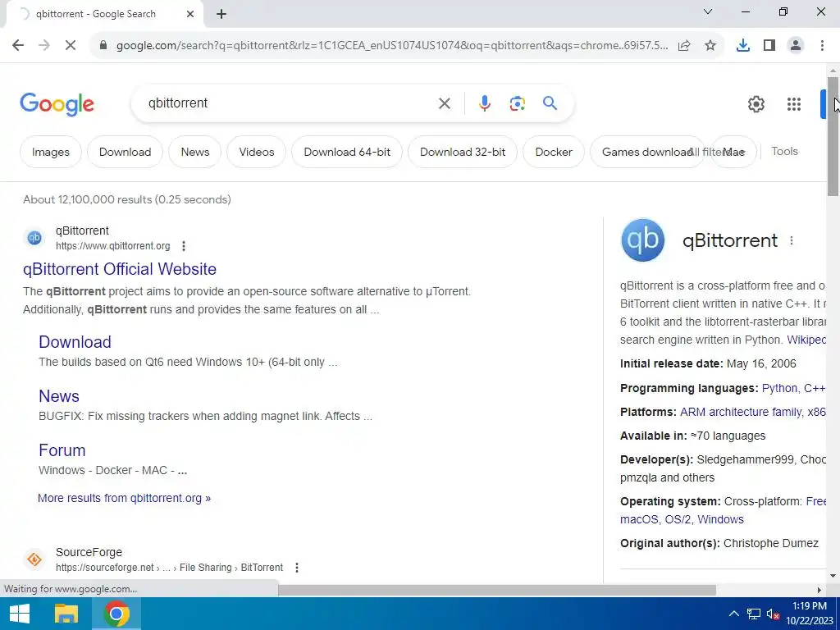This screenshot has width=840, height=630.
Task: Go back with the browser back arrow
Action: pyautogui.click(x=18, y=46)
